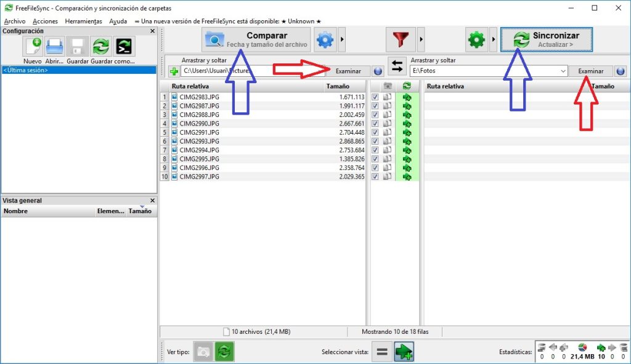Click the globe icon beside right Examinar

(621, 71)
